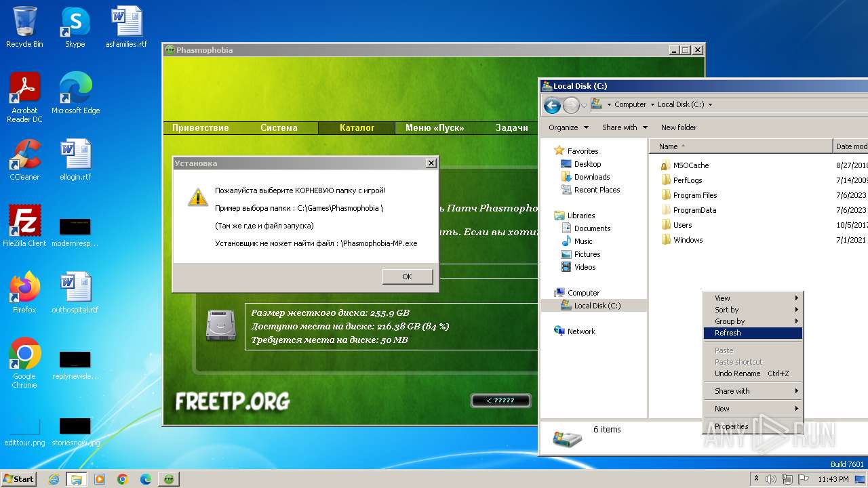Switch to Приветствие installer tab
Image resolution: width=868 pixels, height=488 pixels.
point(201,127)
